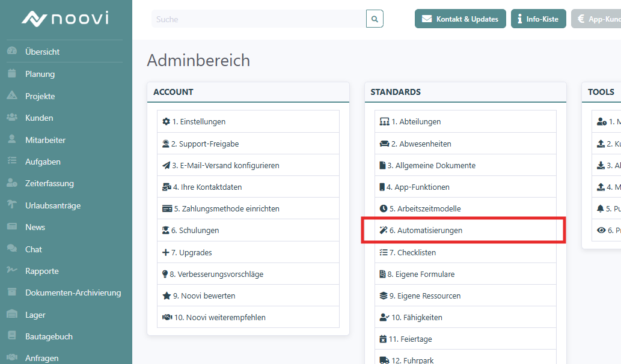Click the Dokumenten-Archivierung box icon
Screen dimensions: 621x364
point(12,292)
